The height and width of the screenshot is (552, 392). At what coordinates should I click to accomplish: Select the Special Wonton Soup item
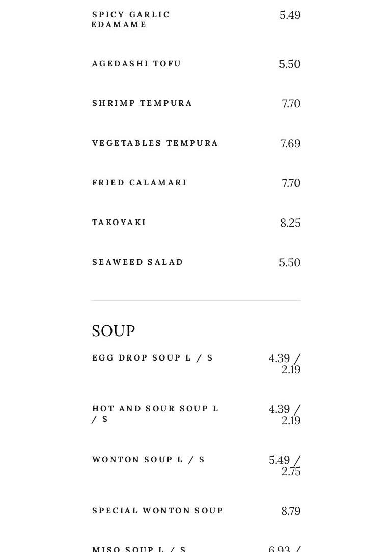coord(158,511)
